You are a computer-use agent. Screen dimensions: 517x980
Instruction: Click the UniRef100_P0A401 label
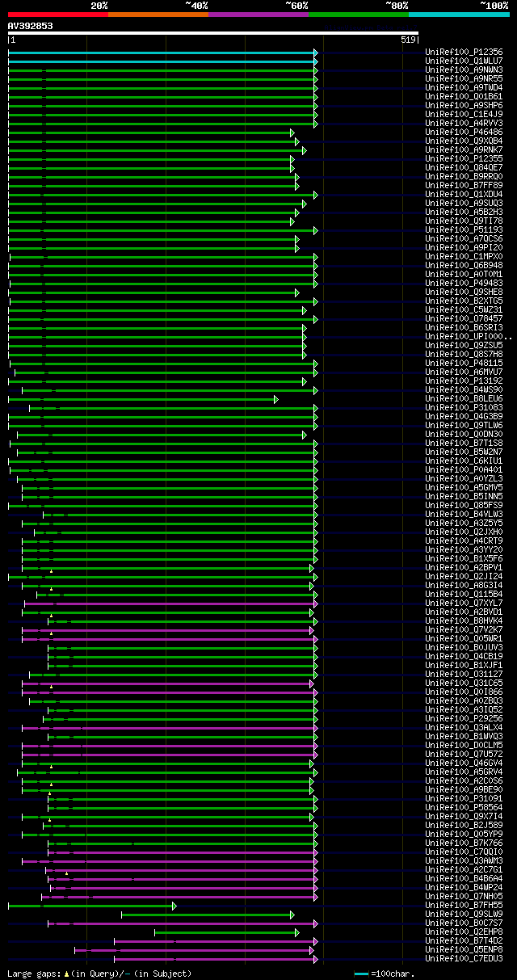pos(464,469)
